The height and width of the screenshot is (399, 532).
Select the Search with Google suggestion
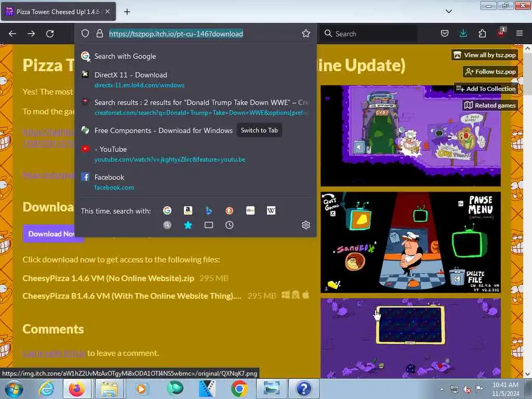click(195, 56)
